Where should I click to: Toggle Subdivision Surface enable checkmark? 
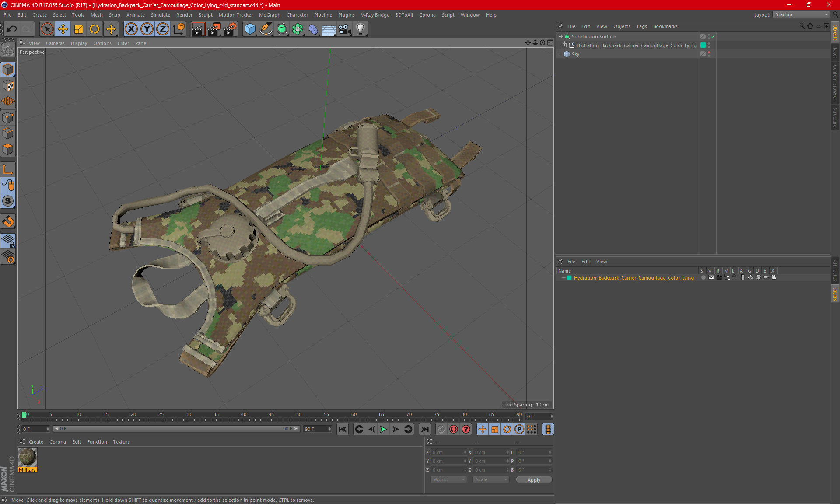(713, 37)
